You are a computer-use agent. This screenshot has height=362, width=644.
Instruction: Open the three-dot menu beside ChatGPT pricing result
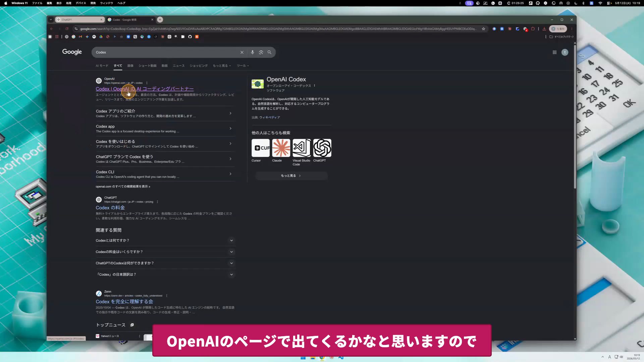click(157, 202)
